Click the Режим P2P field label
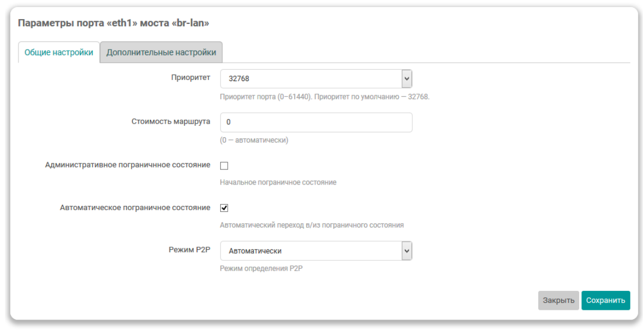 (x=189, y=250)
